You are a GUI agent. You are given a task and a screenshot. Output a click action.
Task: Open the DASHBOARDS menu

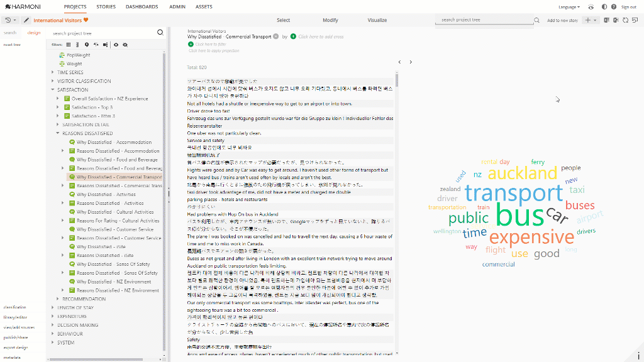[142, 7]
